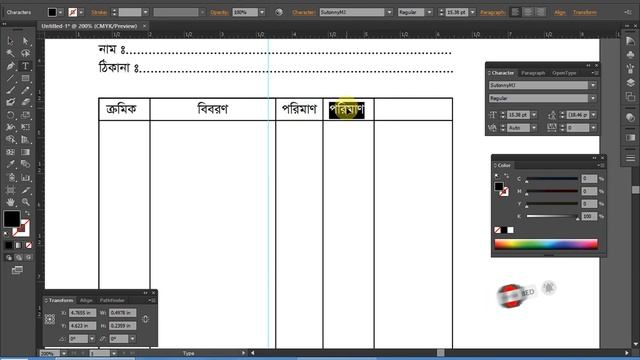This screenshot has height=360, width=640.
Task: Select the Untitled-1 document tab
Action: tap(89, 26)
